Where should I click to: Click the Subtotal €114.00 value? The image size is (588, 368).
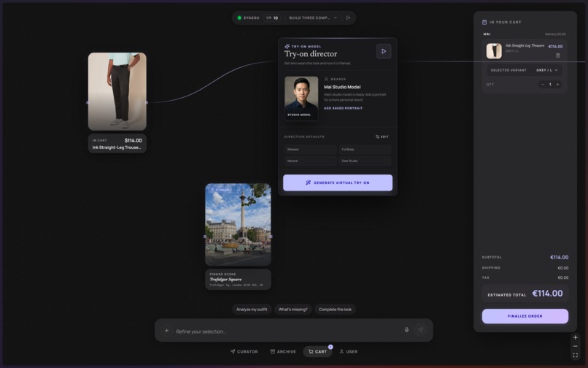(x=559, y=257)
